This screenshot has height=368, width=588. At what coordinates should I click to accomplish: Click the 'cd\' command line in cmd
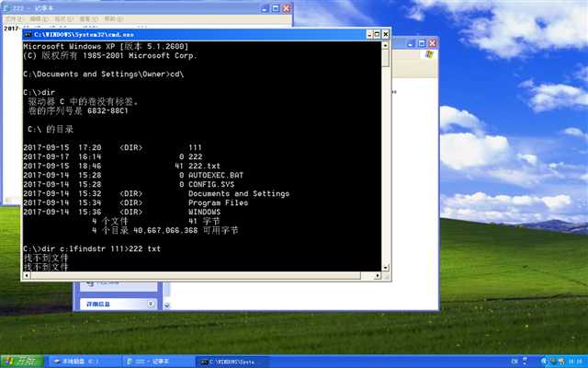pyautogui.click(x=104, y=74)
